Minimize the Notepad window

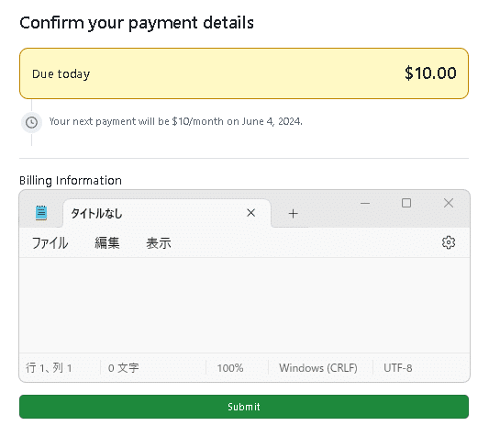365,204
